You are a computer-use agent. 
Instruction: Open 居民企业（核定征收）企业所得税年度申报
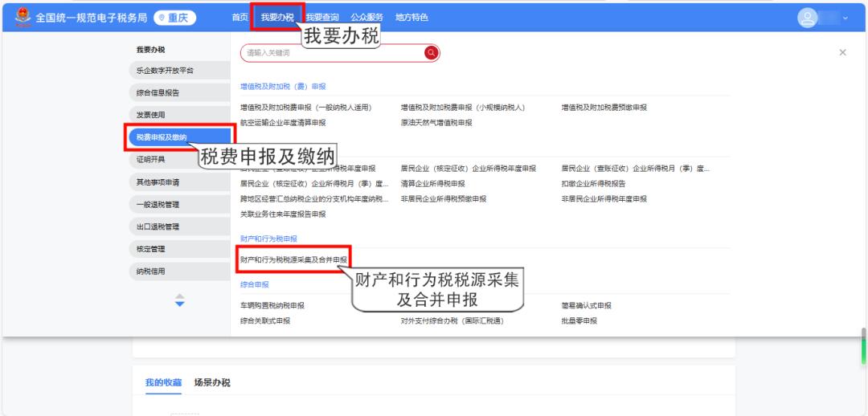click(469, 168)
